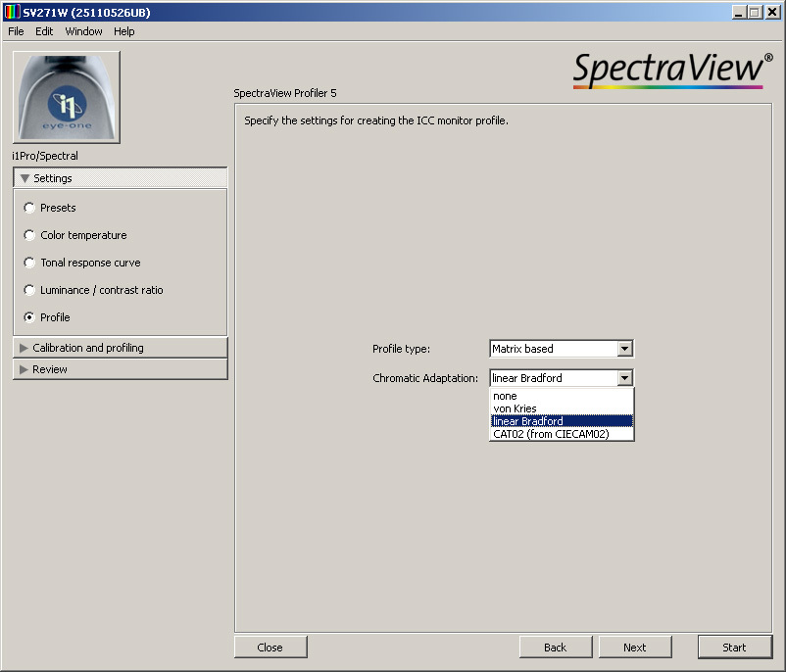Image resolution: width=786 pixels, height=672 pixels.
Task: Click the 'i1Pro/Spectral' device label
Action: tap(45, 156)
